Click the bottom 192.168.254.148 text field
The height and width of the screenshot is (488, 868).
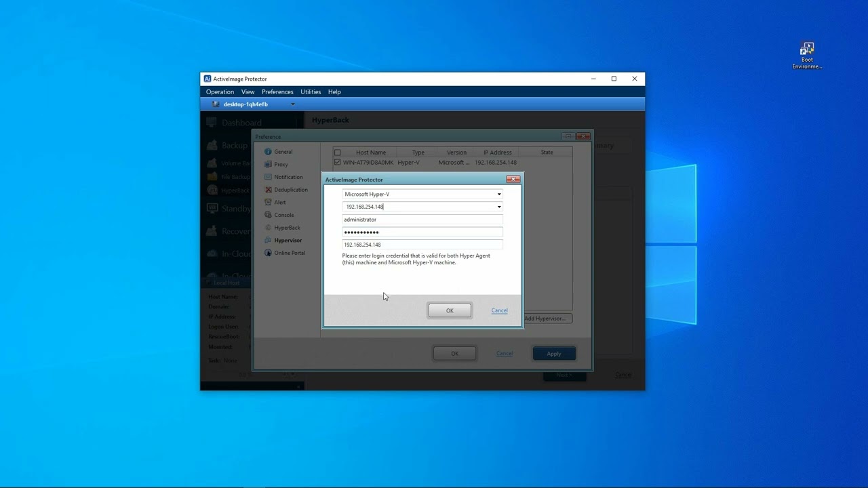(x=422, y=245)
